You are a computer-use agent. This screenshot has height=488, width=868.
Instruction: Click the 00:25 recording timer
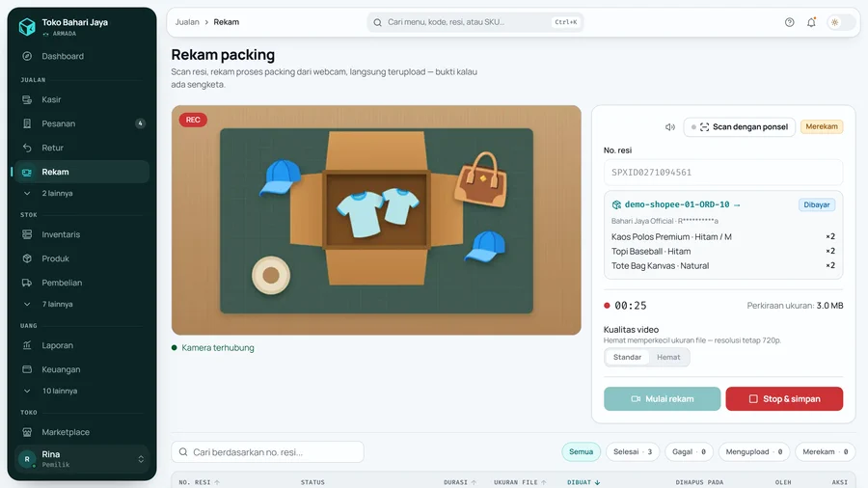[x=630, y=306]
